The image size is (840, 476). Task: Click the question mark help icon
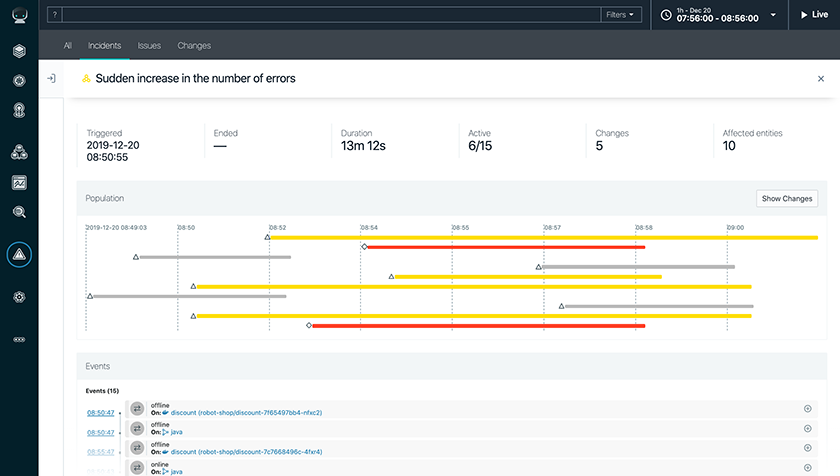tap(55, 14)
